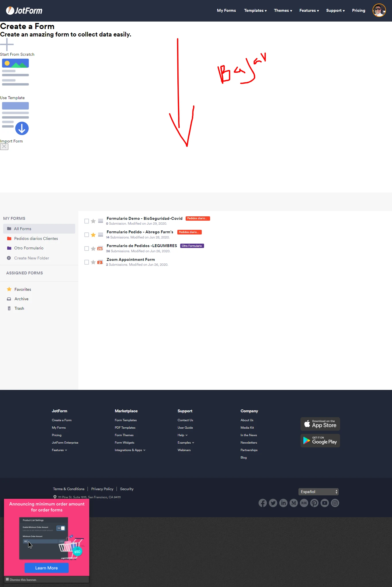Open Formulario Demo - BioSeguridad-Covid form title
The width and height of the screenshot is (392, 587).
coord(144,218)
